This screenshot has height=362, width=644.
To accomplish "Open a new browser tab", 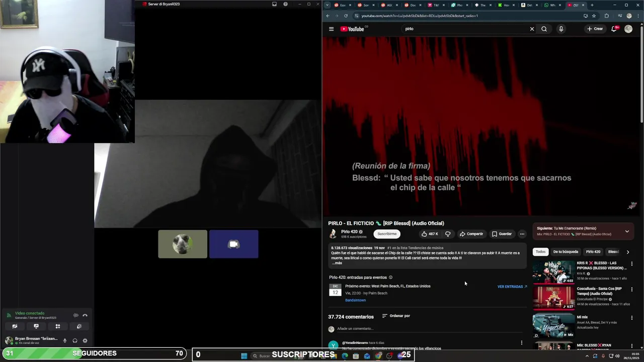I will tap(592, 5).
